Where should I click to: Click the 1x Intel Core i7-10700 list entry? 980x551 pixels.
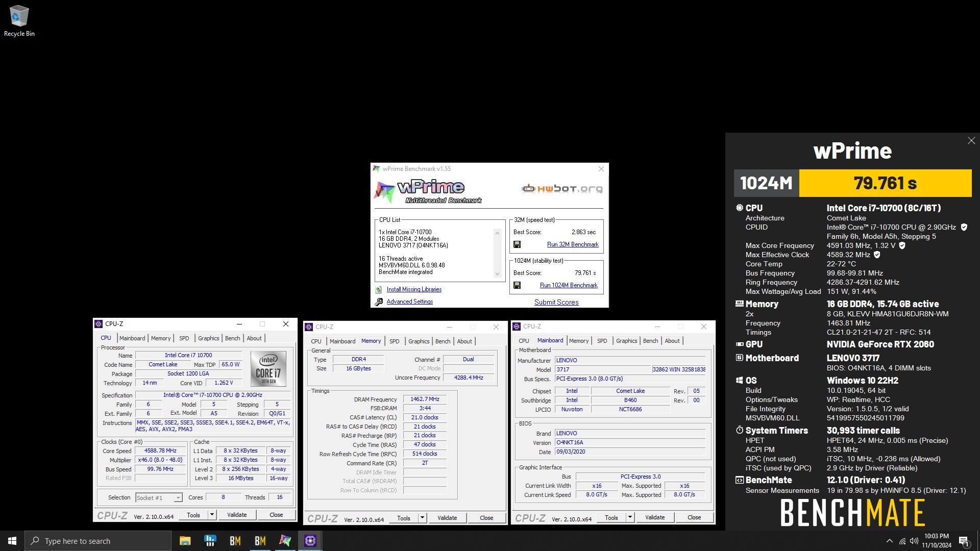click(x=405, y=232)
